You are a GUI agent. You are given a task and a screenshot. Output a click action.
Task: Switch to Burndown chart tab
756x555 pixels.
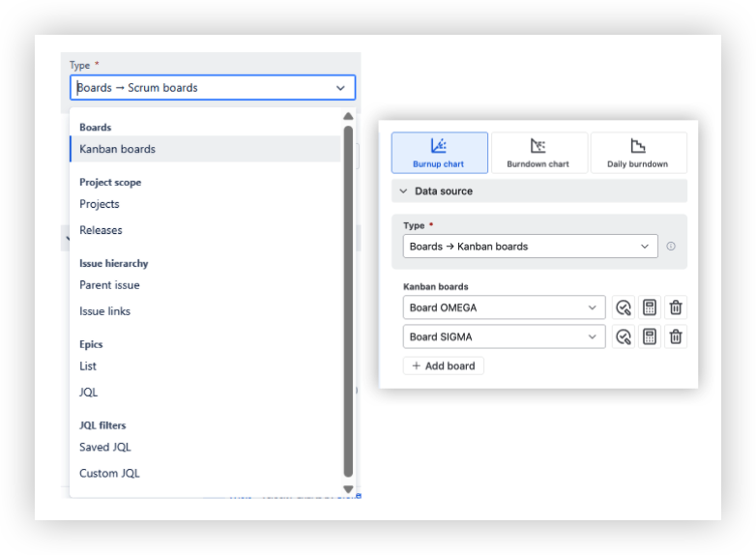click(539, 153)
